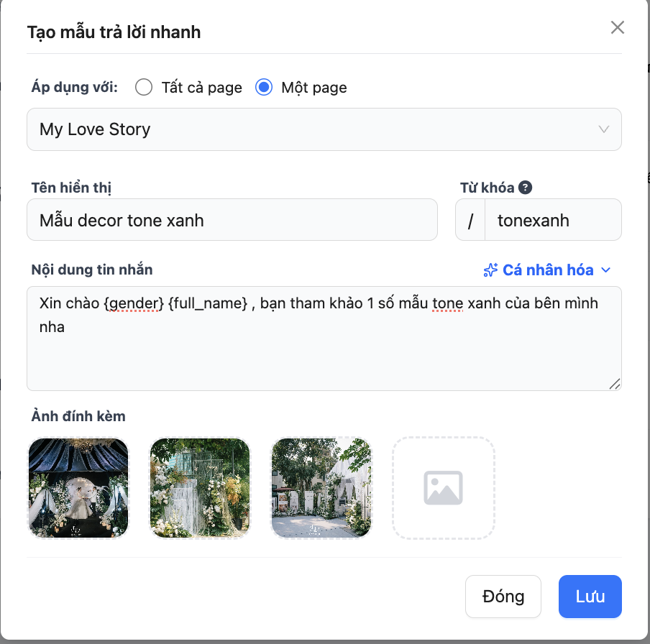The height and width of the screenshot is (644, 650).
Task: Click the slash prefix of keyword field
Action: [471, 220]
